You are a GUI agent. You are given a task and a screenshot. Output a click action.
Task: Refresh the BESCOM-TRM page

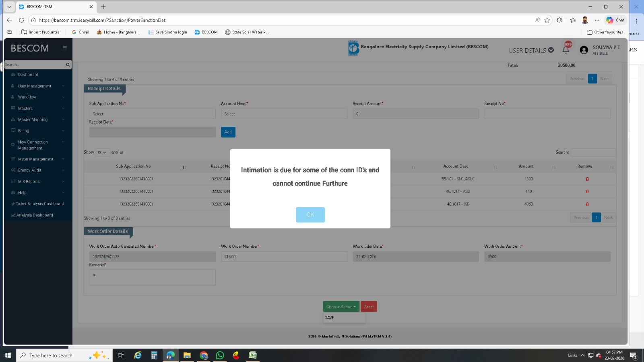[x=21, y=20]
